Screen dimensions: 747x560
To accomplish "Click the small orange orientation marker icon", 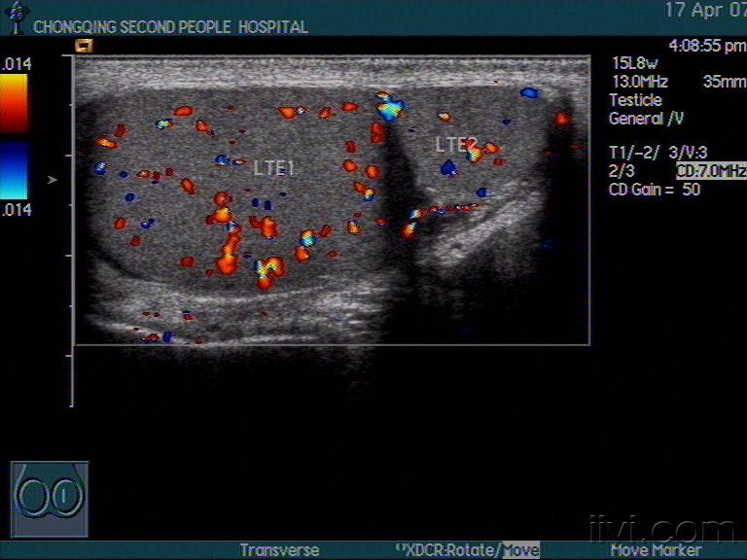I will coord(84,45).
